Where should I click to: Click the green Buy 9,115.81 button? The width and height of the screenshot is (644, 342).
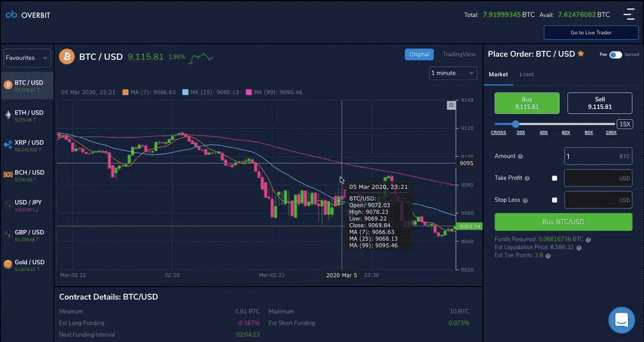527,103
